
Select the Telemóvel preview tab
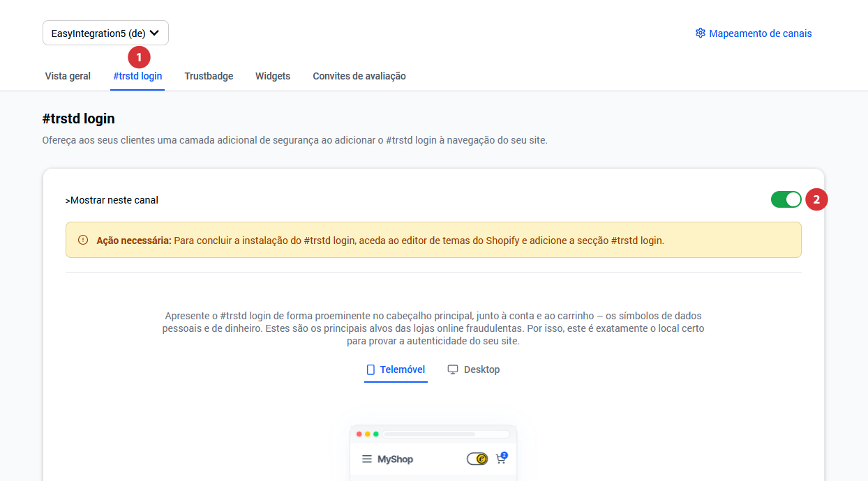pyautogui.click(x=396, y=369)
